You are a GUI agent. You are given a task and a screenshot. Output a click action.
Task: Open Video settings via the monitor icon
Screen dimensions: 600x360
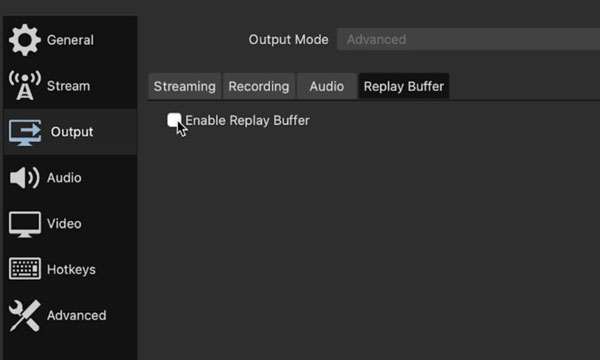point(25,224)
